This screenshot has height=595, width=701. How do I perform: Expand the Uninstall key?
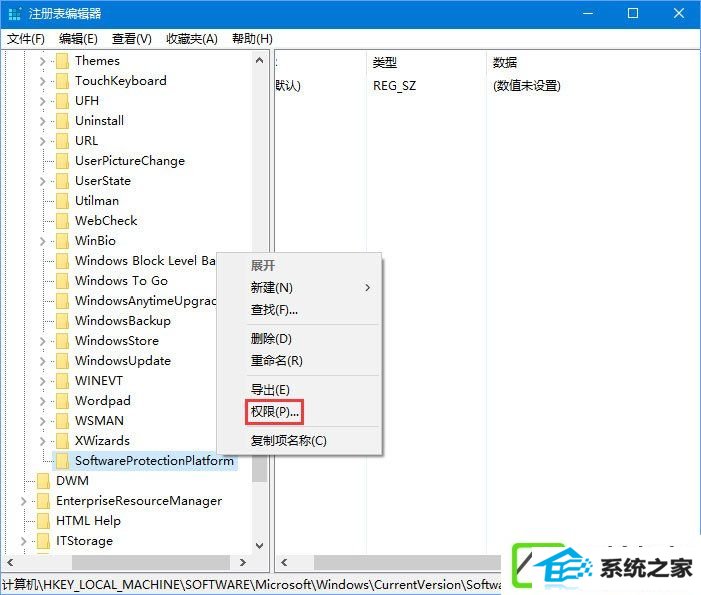(42, 121)
